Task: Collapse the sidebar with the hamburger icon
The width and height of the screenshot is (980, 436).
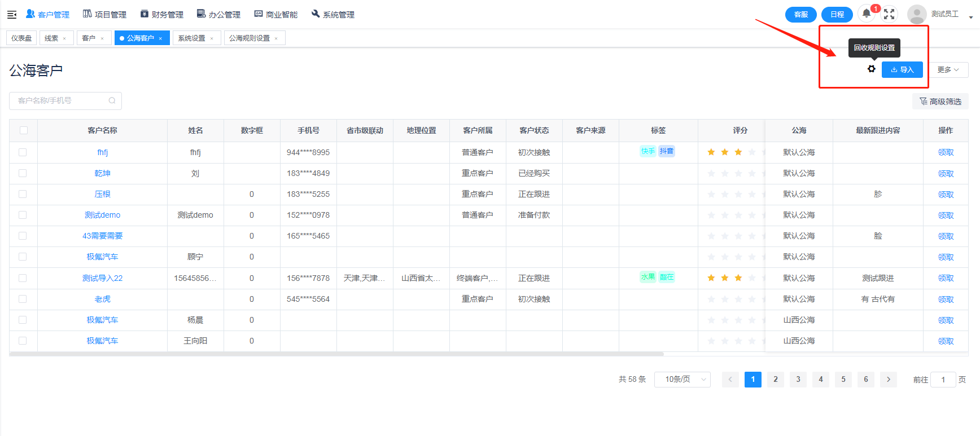Action: click(12, 15)
